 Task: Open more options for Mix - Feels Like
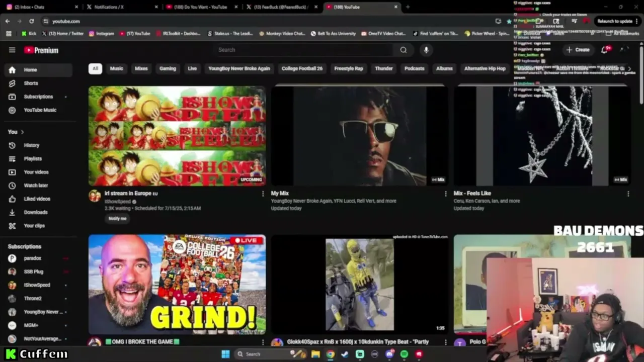point(628,194)
